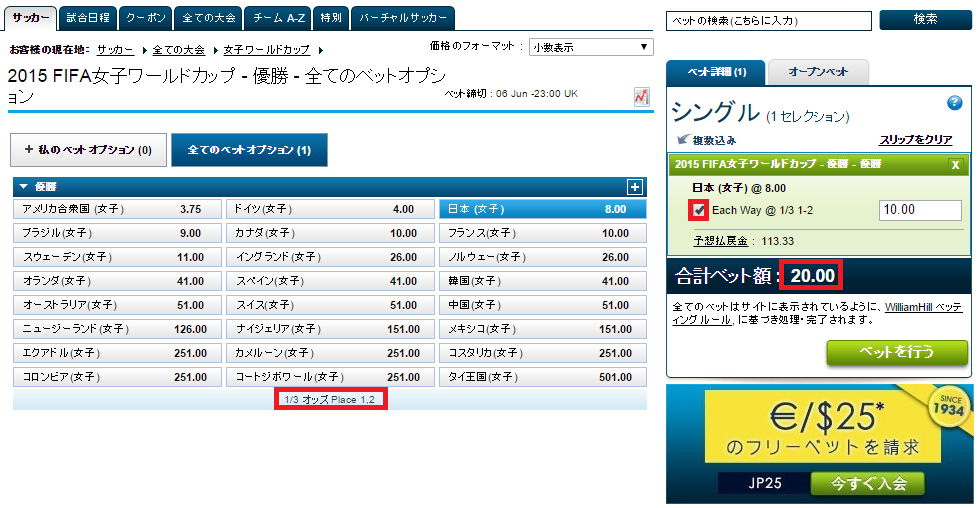The height and width of the screenshot is (508, 979).
Task: Select カナダ(女子) at 10.00
Action: coord(330,233)
